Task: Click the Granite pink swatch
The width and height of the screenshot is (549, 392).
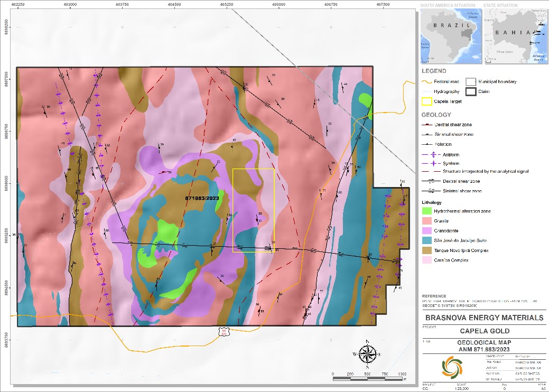Action: 426,221
